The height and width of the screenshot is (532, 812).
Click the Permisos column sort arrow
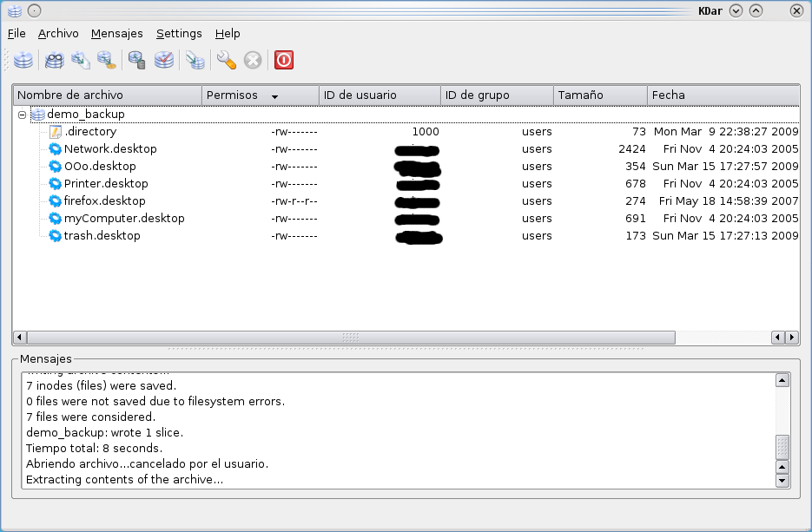274,95
